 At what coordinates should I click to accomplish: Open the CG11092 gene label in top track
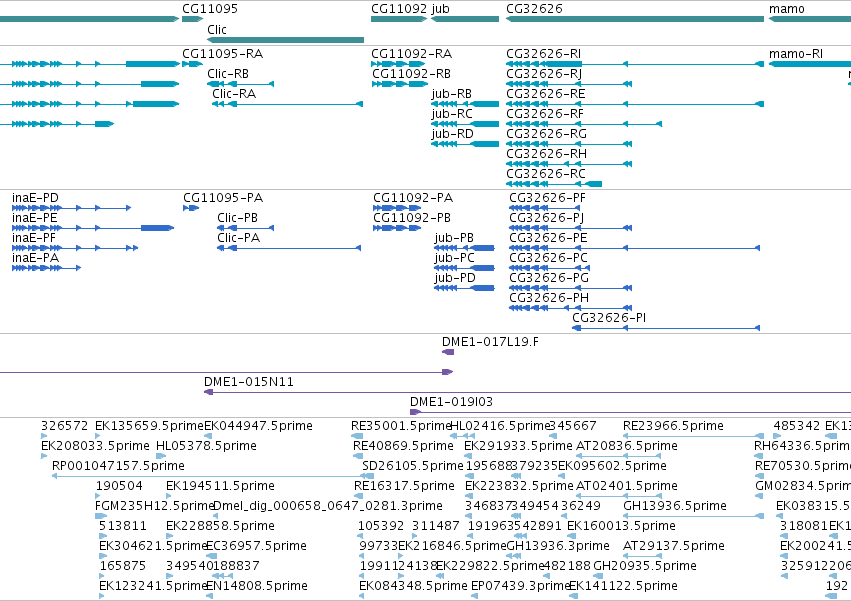pos(399,9)
